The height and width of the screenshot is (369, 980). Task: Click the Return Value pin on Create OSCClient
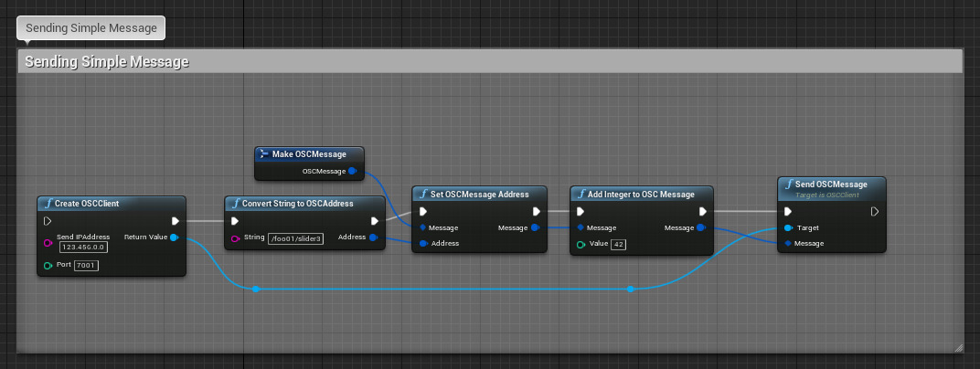click(174, 237)
